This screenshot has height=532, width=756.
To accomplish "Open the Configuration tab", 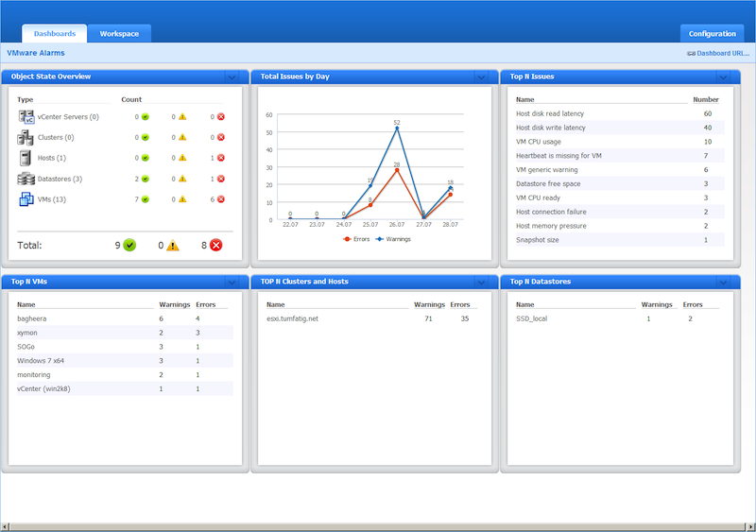I will [713, 34].
